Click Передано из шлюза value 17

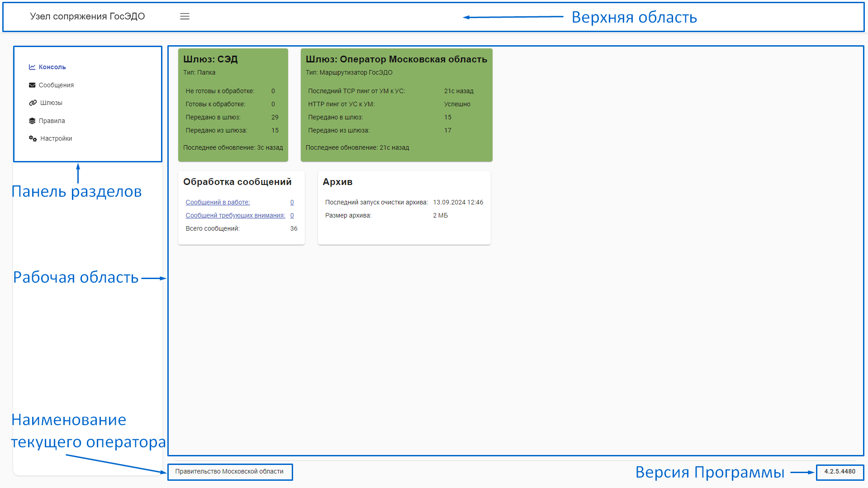pyautogui.click(x=448, y=130)
